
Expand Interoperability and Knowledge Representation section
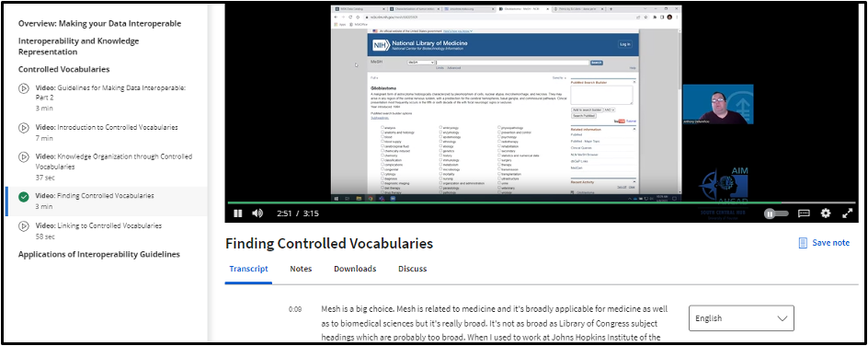tap(78, 47)
